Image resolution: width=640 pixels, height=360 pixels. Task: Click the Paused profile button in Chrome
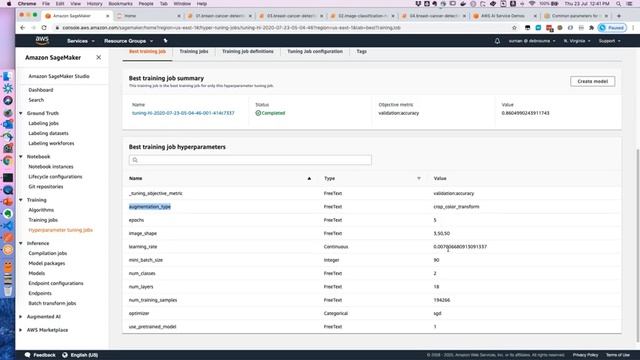(612, 28)
